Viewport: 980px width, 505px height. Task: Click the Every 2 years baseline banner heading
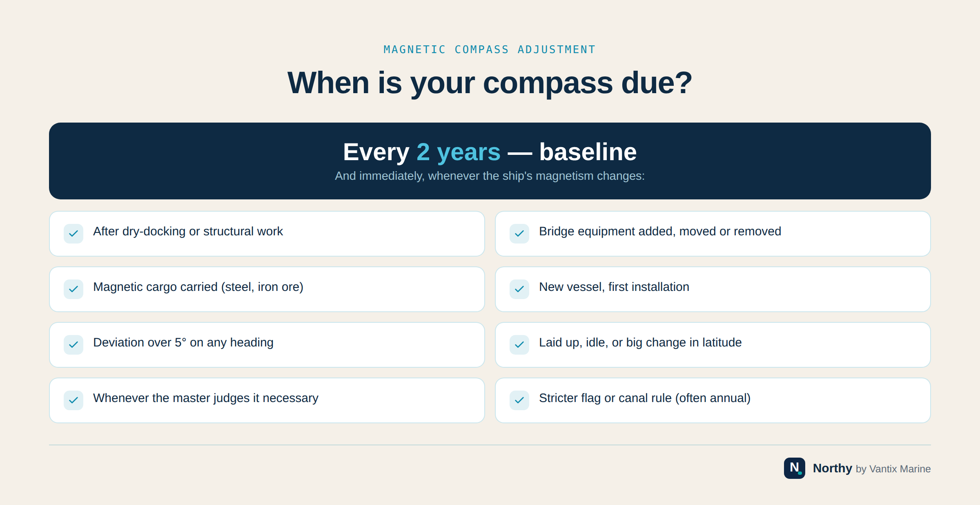[490, 152]
